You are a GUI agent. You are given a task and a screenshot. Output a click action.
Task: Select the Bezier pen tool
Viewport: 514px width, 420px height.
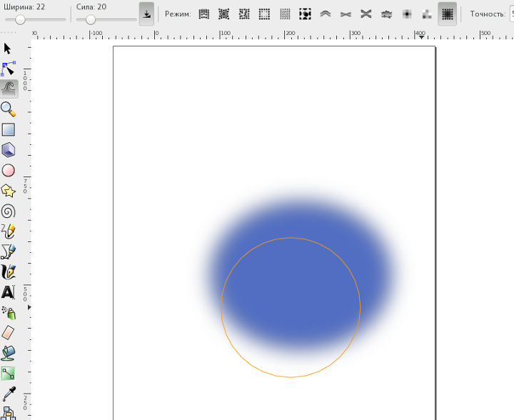coord(8,251)
